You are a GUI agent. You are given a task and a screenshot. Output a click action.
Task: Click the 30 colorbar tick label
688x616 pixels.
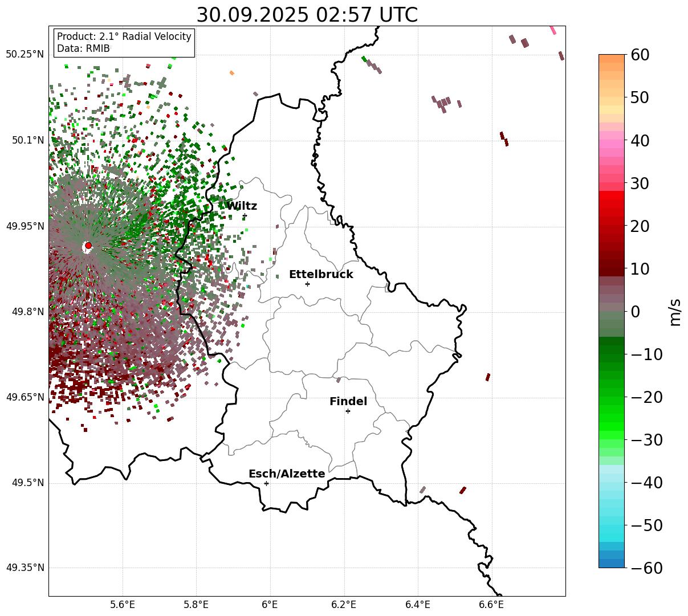(640, 183)
